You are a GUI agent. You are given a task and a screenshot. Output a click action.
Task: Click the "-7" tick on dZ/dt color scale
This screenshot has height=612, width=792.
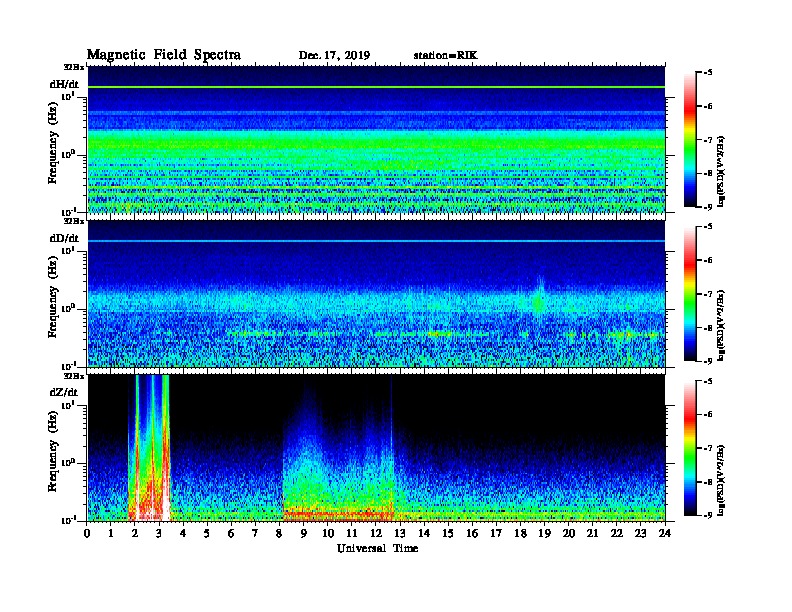point(708,448)
